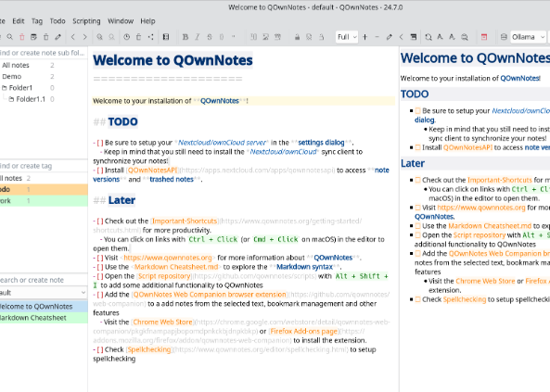
Task: Open the Ollama AI backend dropdown
Action: click(x=528, y=37)
